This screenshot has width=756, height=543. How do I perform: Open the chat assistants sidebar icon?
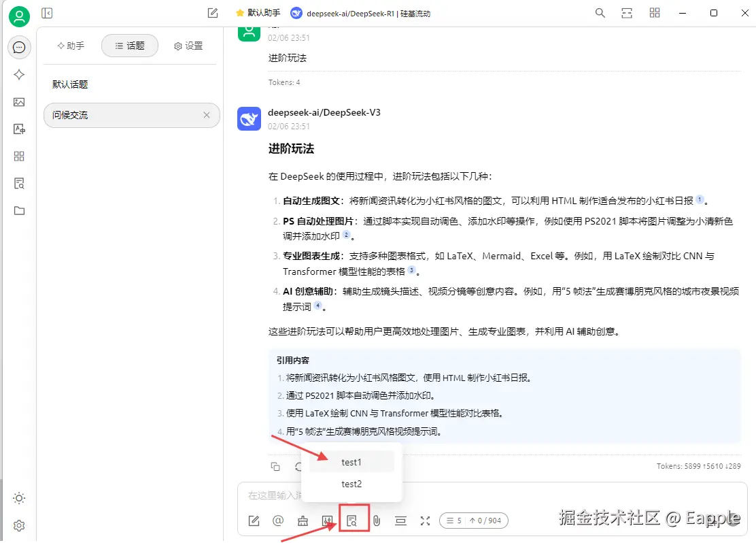coord(19,48)
